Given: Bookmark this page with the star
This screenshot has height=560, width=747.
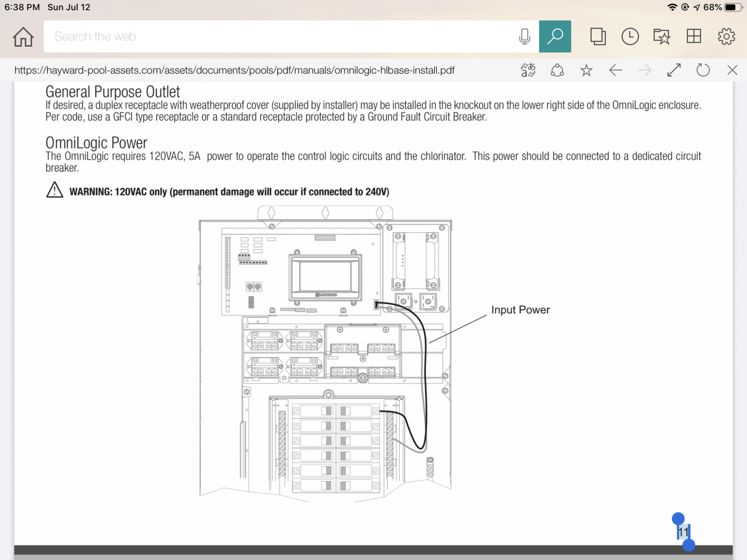Looking at the screenshot, I should 586,70.
